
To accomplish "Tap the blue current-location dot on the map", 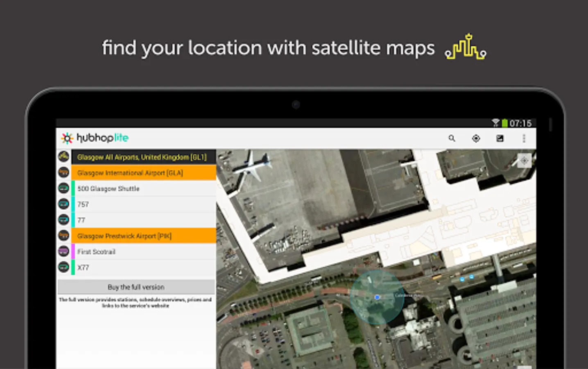I will click(x=377, y=297).
